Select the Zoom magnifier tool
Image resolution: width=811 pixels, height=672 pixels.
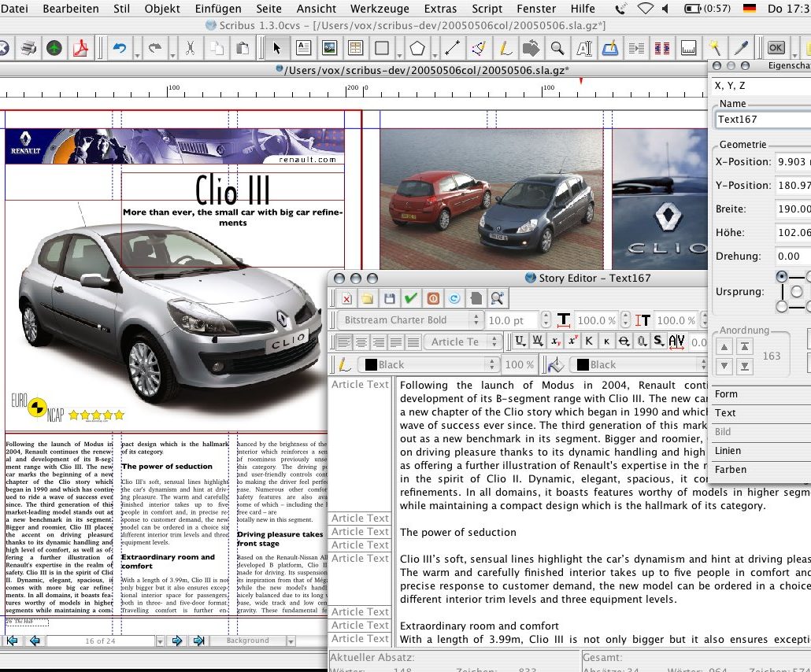pyautogui.click(x=557, y=48)
